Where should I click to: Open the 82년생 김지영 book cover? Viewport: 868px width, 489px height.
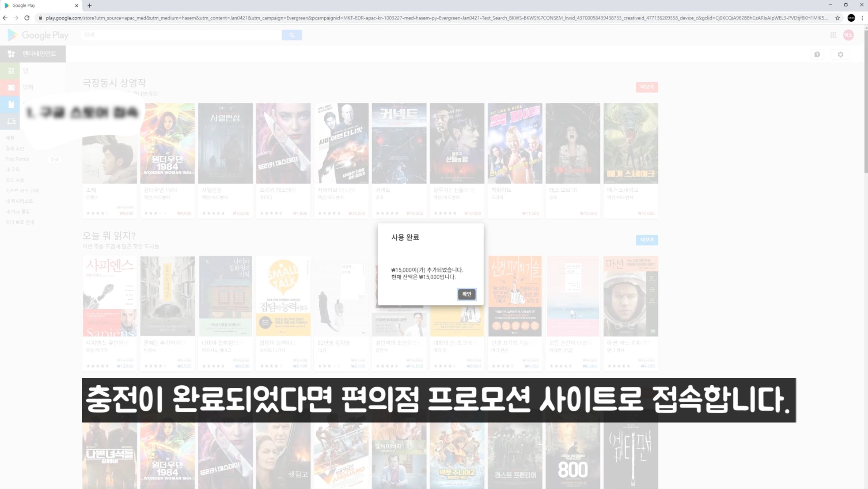click(x=341, y=296)
